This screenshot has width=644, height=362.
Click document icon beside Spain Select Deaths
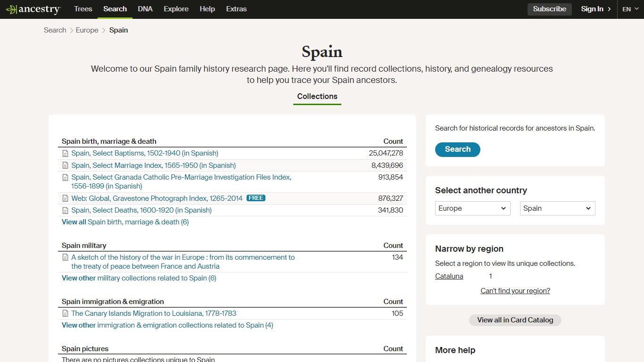coord(66,210)
